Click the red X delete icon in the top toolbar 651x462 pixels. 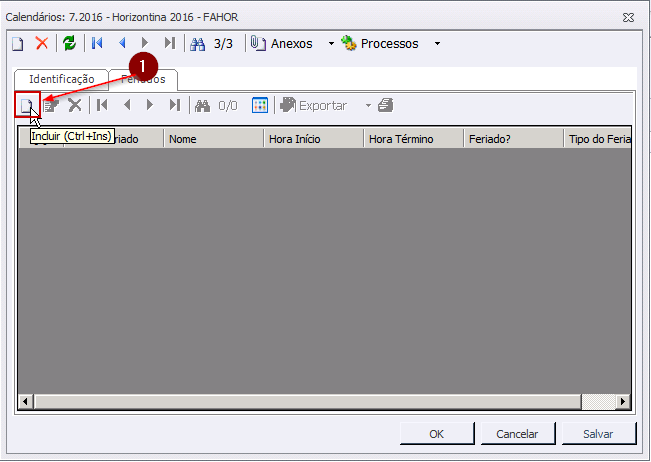pyautogui.click(x=42, y=43)
